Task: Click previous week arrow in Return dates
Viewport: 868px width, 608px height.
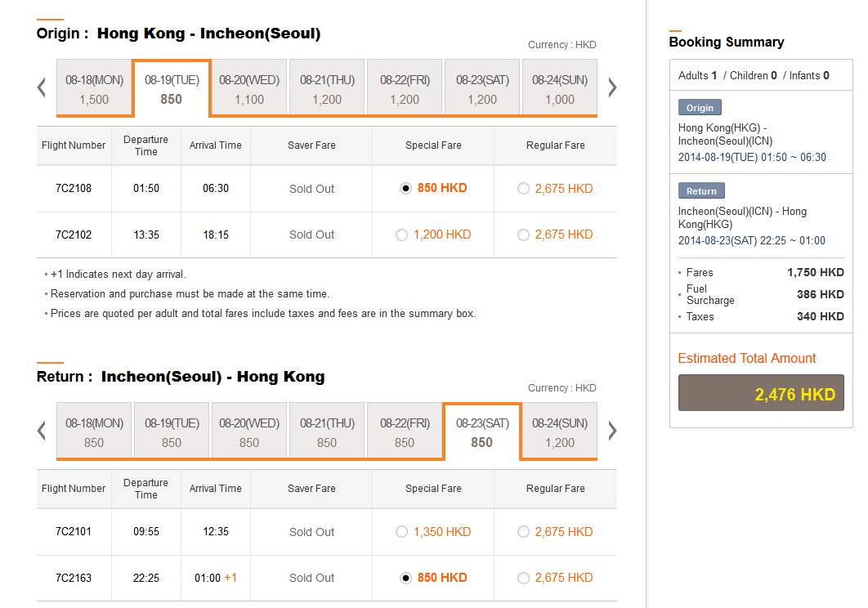Action: click(x=42, y=431)
